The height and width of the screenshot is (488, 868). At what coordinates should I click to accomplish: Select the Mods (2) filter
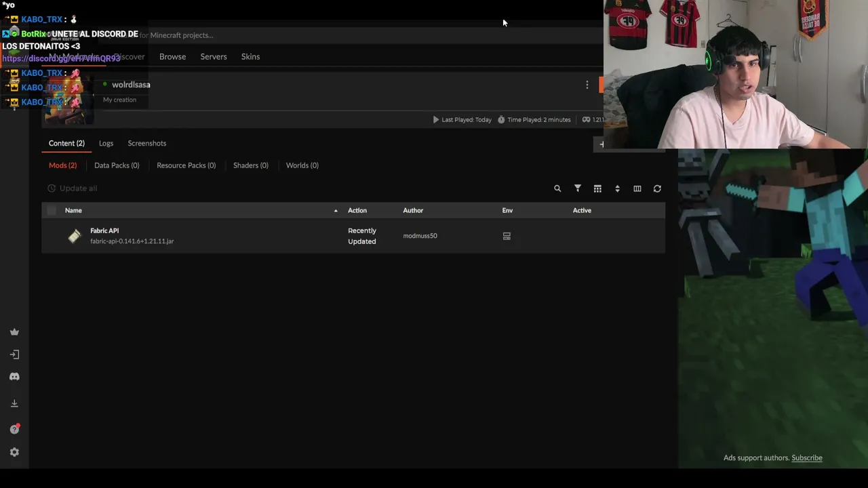click(62, 165)
